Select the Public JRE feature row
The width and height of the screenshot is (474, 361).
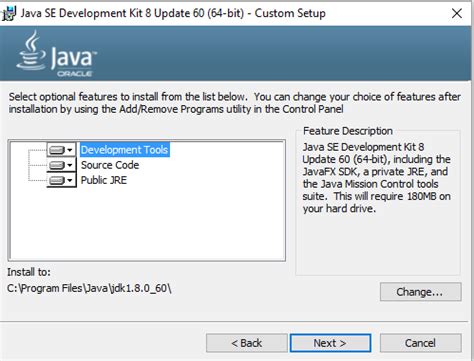coord(104,180)
